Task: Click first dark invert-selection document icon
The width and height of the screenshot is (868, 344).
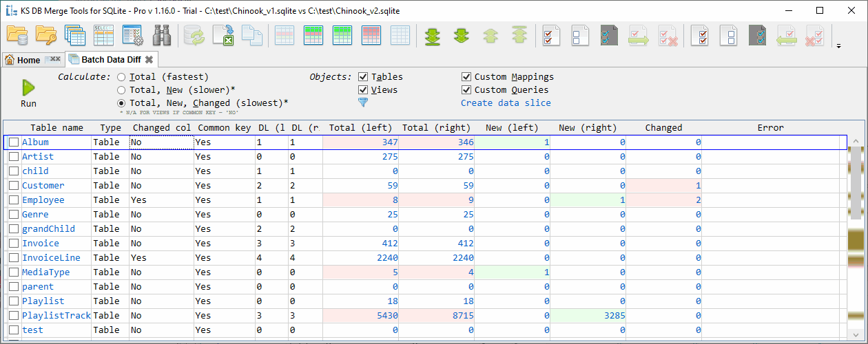Action: pyautogui.click(x=610, y=35)
